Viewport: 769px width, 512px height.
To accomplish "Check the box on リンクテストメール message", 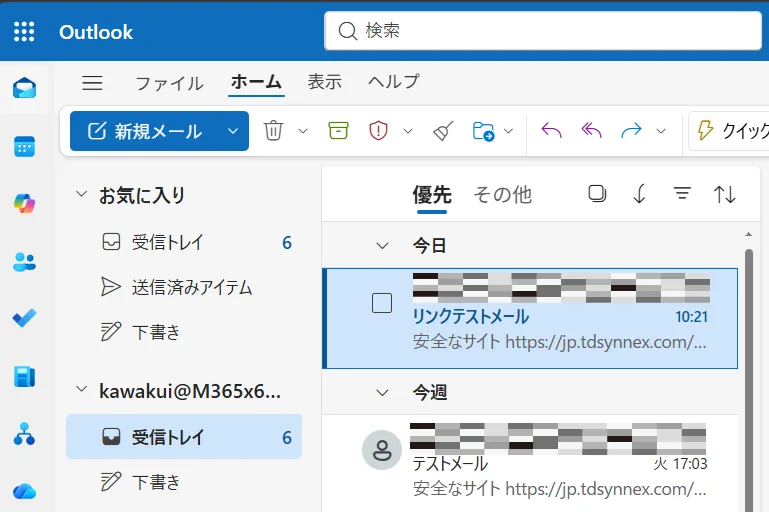I will pos(382,303).
